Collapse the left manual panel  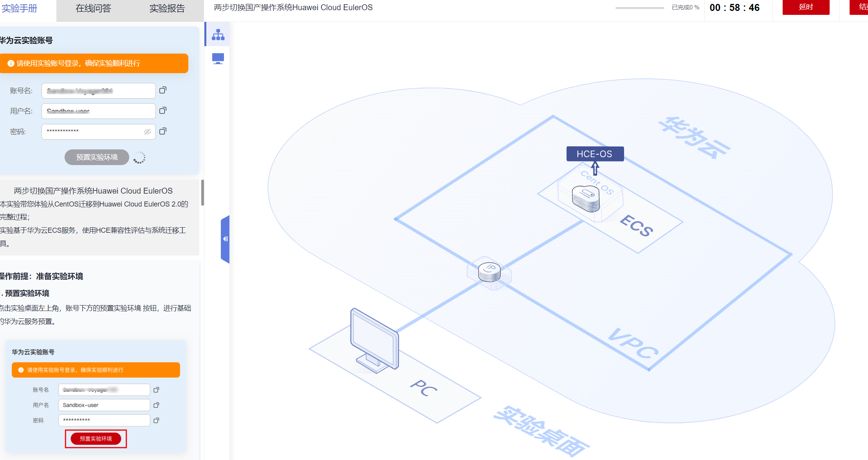click(x=225, y=239)
